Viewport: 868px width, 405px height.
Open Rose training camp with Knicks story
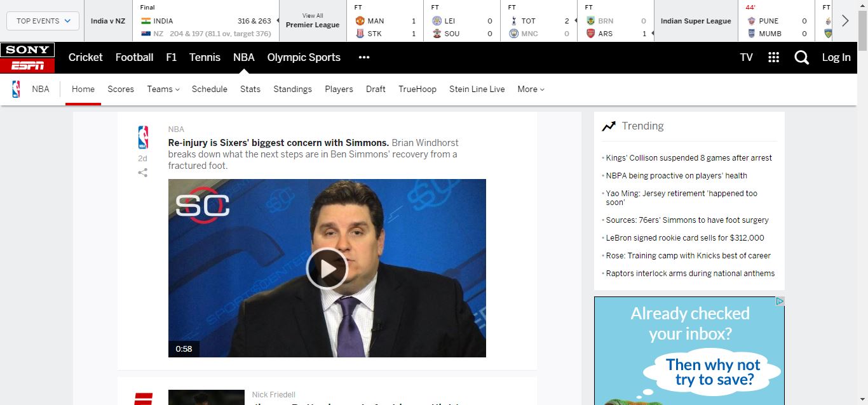pyautogui.click(x=688, y=256)
